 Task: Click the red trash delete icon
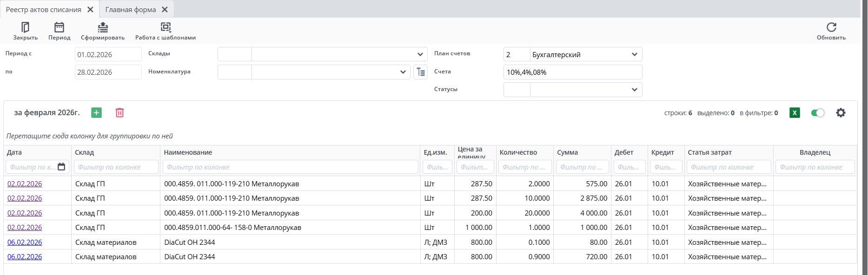119,113
